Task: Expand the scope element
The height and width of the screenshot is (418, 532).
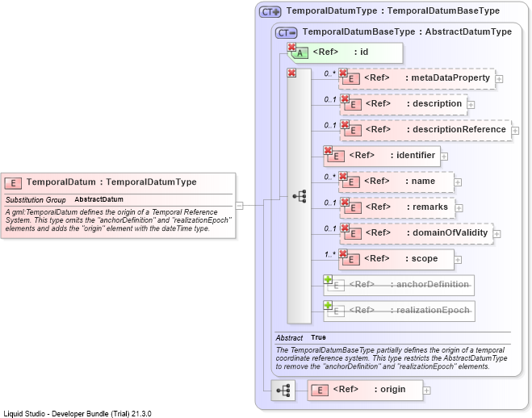Action: (458, 260)
